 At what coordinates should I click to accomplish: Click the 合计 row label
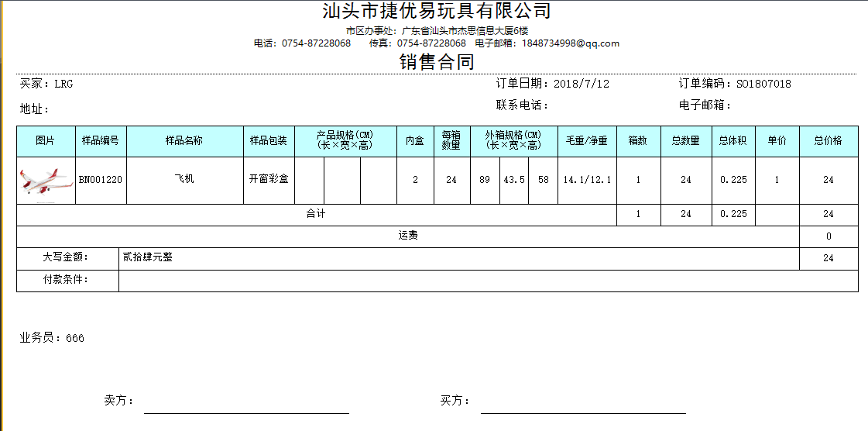[x=316, y=215]
